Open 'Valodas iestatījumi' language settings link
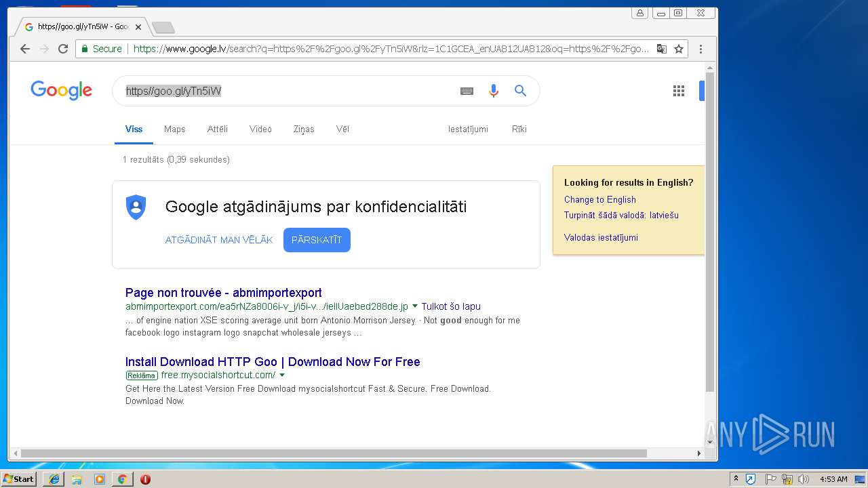The height and width of the screenshot is (488, 868). click(x=601, y=237)
